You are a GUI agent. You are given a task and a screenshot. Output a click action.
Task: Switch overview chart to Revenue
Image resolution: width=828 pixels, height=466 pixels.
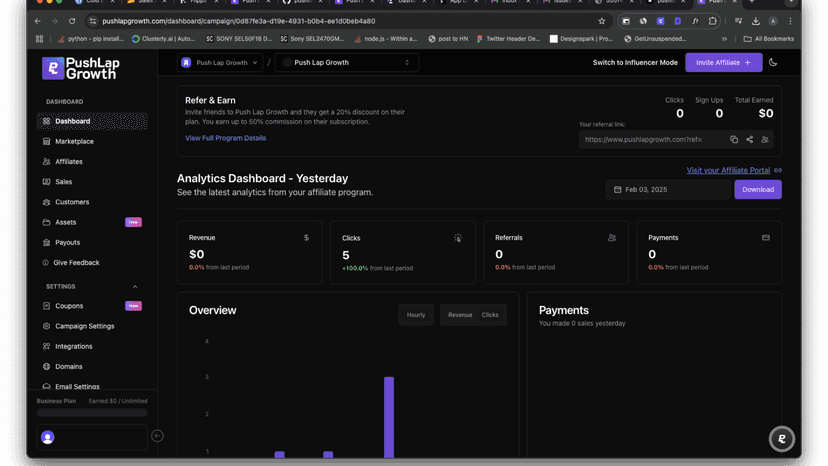point(460,315)
